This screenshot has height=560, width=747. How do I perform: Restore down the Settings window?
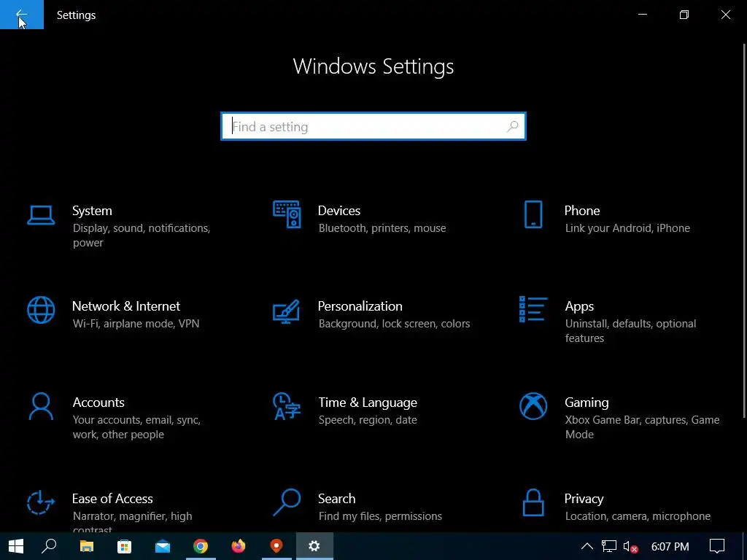(x=684, y=15)
